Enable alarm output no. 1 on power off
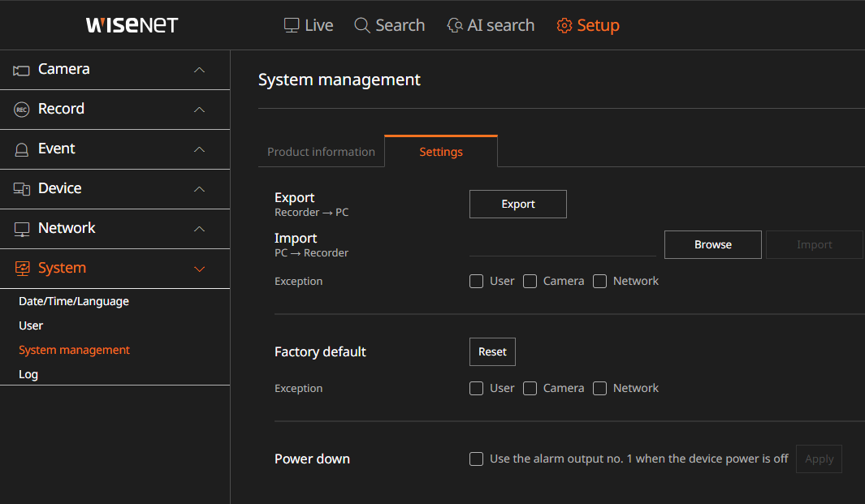Viewport: 865px width, 504px height. (x=476, y=459)
